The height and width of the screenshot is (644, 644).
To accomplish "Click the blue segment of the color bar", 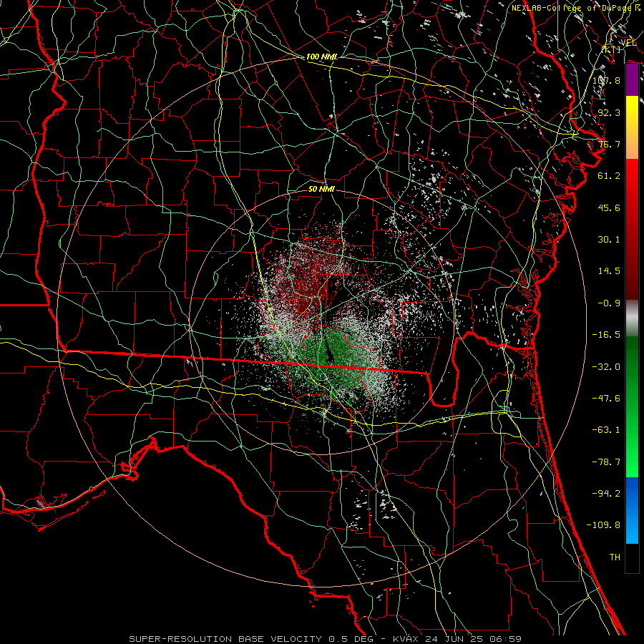I will [632, 510].
